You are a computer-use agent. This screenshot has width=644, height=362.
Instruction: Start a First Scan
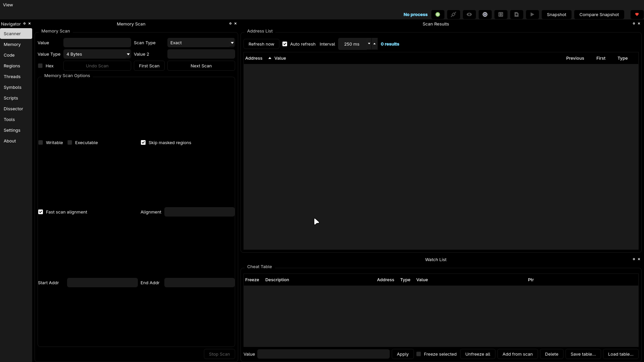[149, 66]
